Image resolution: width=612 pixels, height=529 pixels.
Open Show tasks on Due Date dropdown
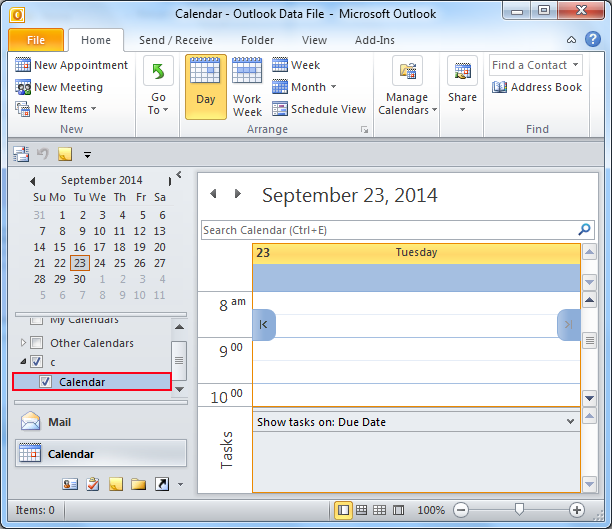[x=570, y=422]
